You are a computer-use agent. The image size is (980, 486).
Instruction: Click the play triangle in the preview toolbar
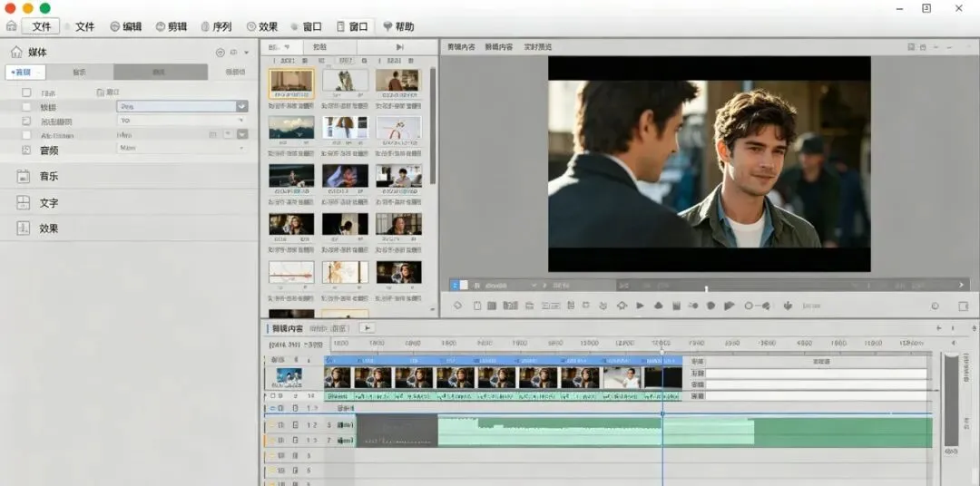640,306
